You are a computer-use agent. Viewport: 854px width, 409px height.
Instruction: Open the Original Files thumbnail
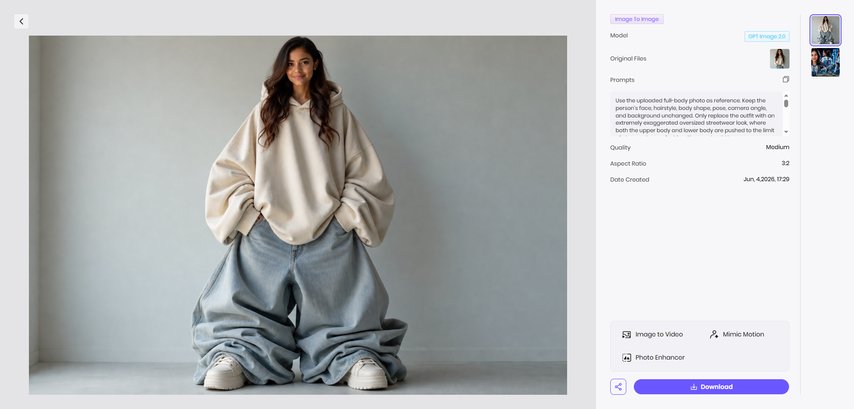click(x=779, y=59)
